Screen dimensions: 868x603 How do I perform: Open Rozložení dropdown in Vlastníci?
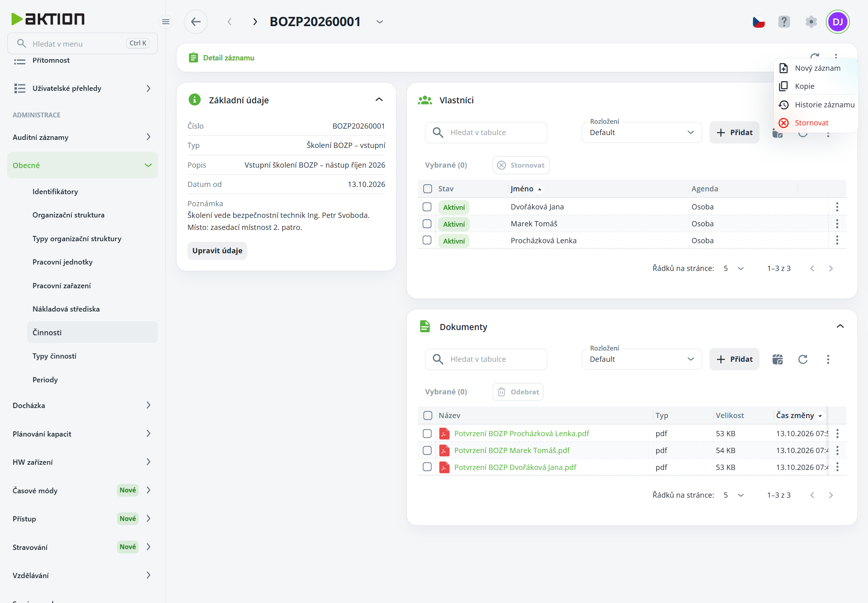pyautogui.click(x=642, y=133)
